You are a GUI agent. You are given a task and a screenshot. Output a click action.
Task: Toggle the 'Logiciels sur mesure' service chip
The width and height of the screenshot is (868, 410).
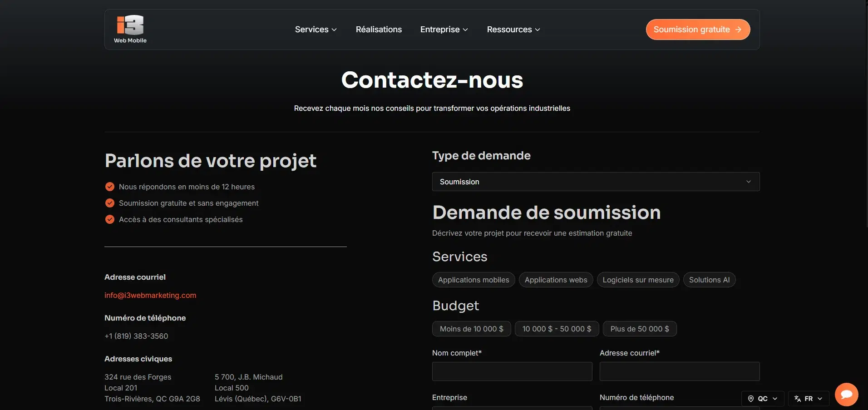click(638, 280)
